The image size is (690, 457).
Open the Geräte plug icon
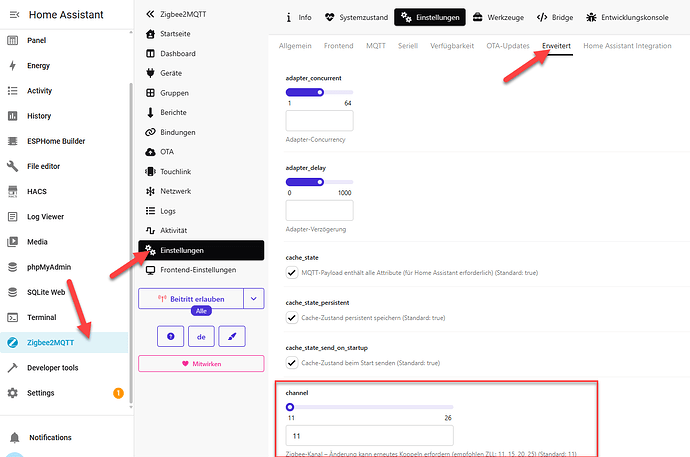point(150,73)
